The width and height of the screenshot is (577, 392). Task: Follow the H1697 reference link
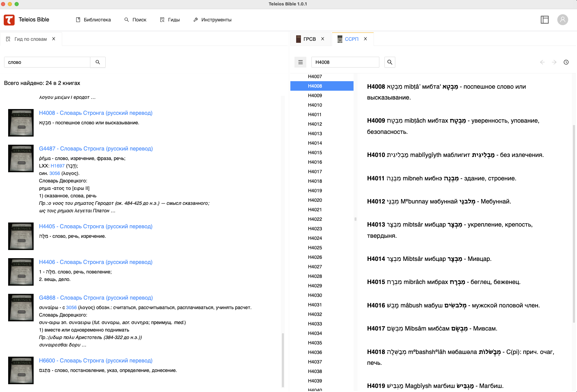pos(57,166)
